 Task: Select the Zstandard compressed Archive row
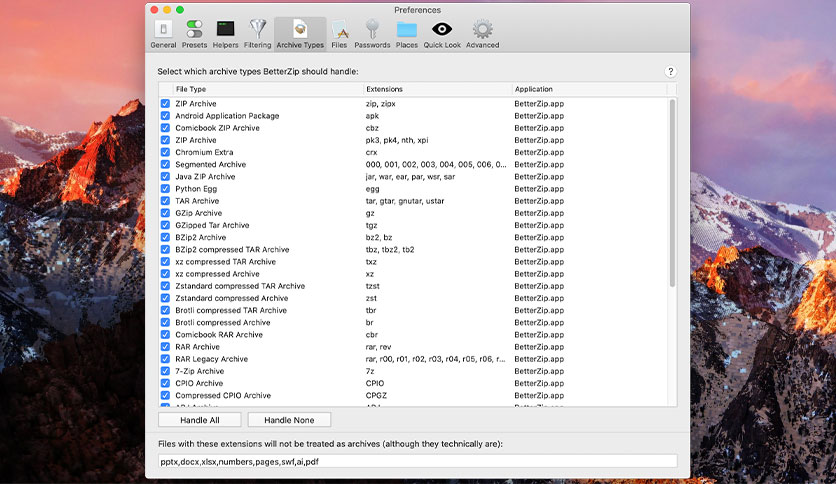tap(413, 298)
